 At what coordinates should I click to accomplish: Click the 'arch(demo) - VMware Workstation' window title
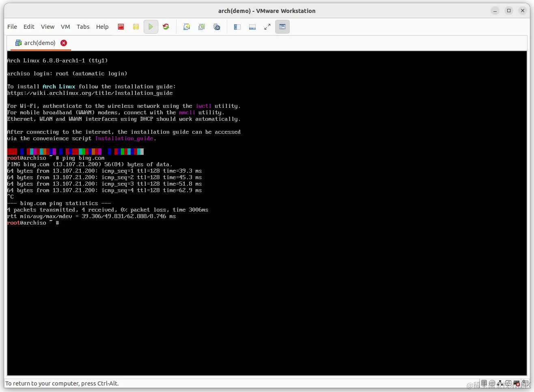click(267, 11)
